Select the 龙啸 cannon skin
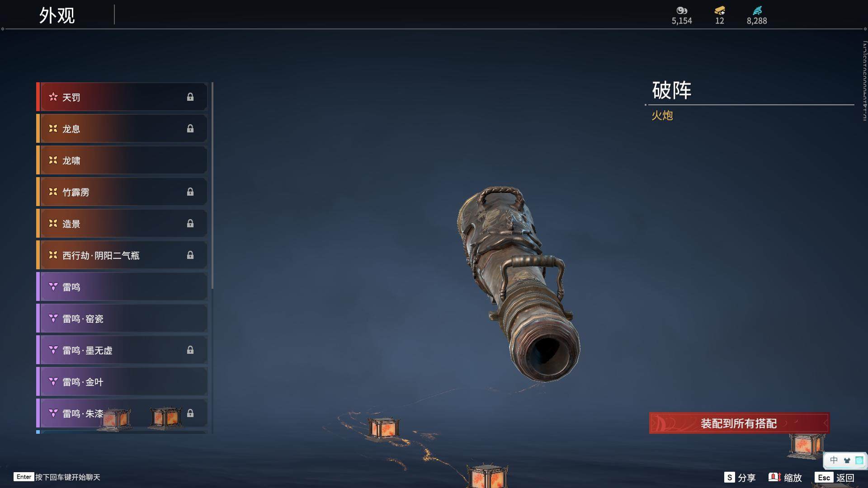The height and width of the screenshot is (488, 868). click(x=122, y=160)
